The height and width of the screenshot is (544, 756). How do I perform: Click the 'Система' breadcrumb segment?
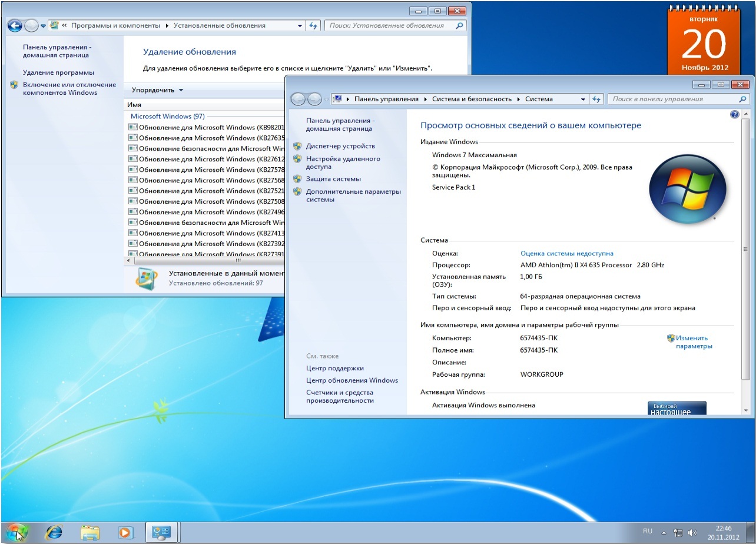pyautogui.click(x=539, y=99)
